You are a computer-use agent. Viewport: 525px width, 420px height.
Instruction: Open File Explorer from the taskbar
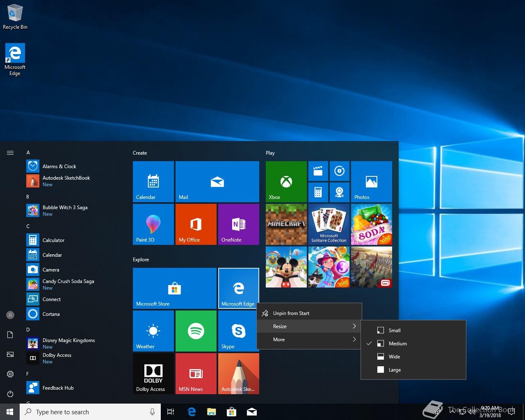[212, 412]
